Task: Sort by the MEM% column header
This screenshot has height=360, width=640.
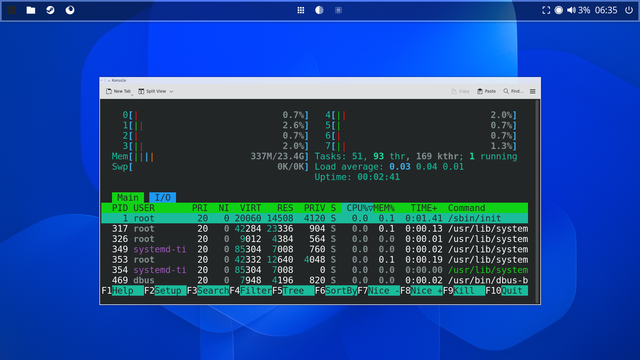Action: click(x=384, y=208)
